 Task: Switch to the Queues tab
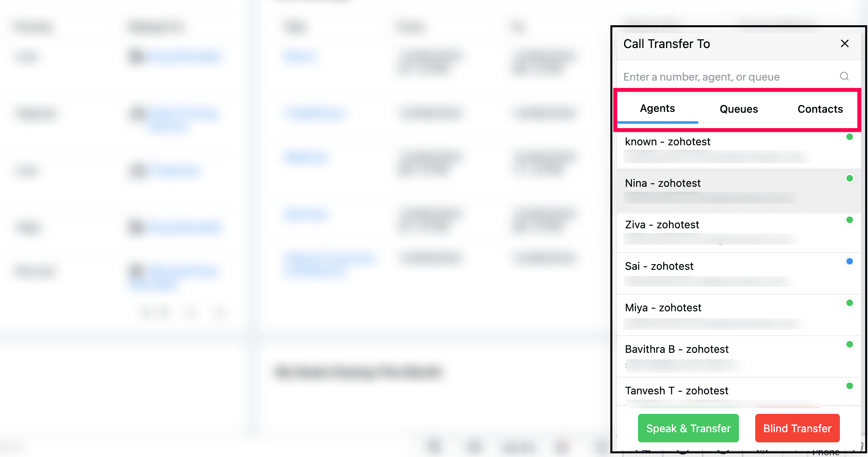[739, 109]
